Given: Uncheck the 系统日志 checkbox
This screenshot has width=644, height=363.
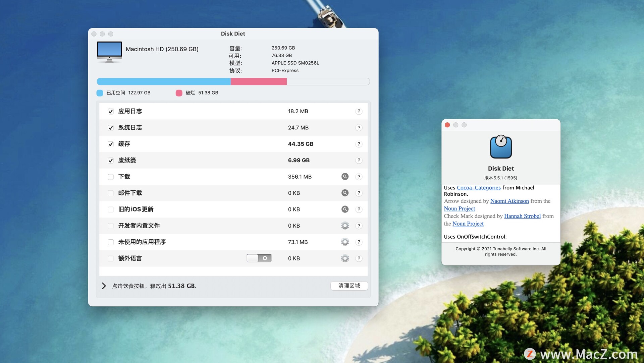Looking at the screenshot, I should click(111, 127).
